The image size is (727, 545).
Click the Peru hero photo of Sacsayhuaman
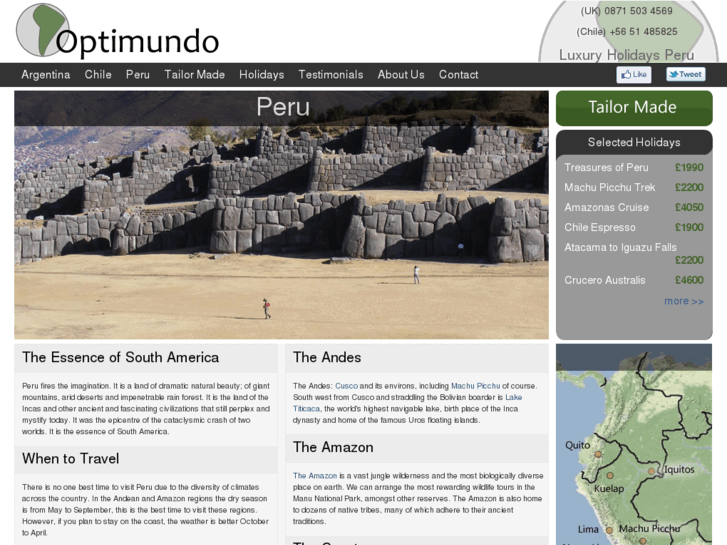281,215
